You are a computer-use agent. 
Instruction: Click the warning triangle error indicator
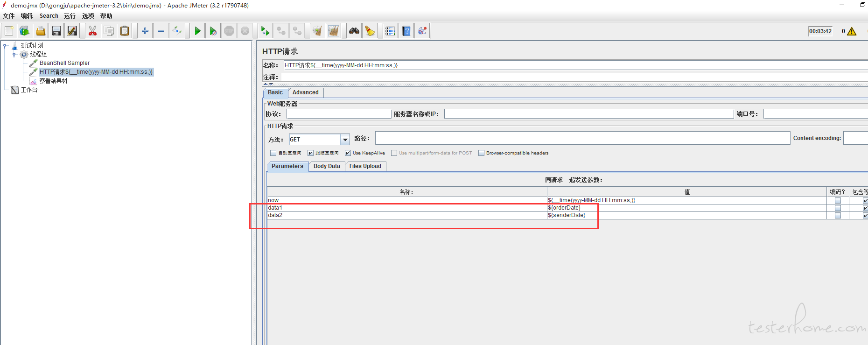tap(852, 31)
